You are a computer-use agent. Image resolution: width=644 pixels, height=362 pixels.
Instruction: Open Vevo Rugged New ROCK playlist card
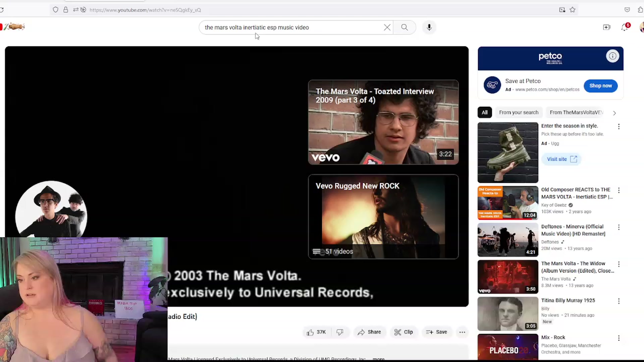383,217
